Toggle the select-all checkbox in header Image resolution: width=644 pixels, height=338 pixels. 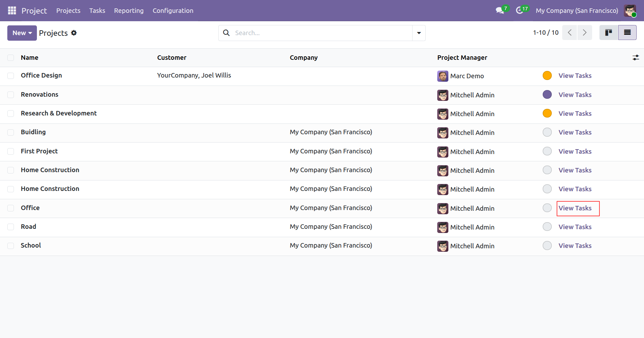click(11, 58)
